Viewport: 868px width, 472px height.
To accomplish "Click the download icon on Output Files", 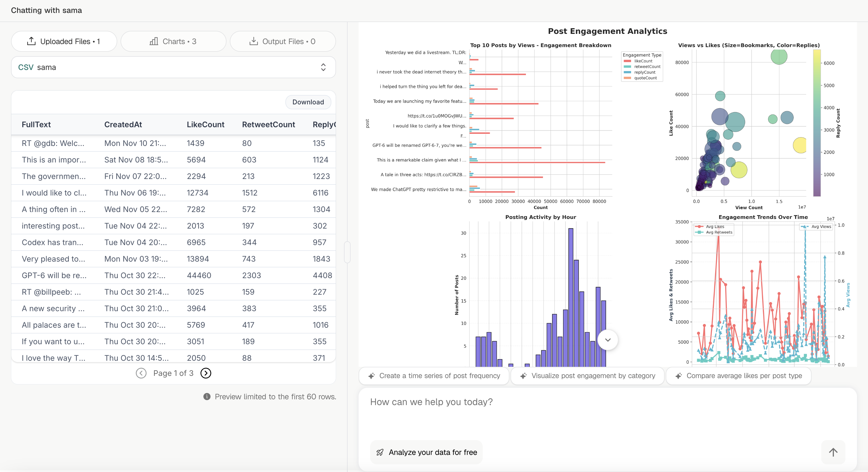I will [x=254, y=41].
